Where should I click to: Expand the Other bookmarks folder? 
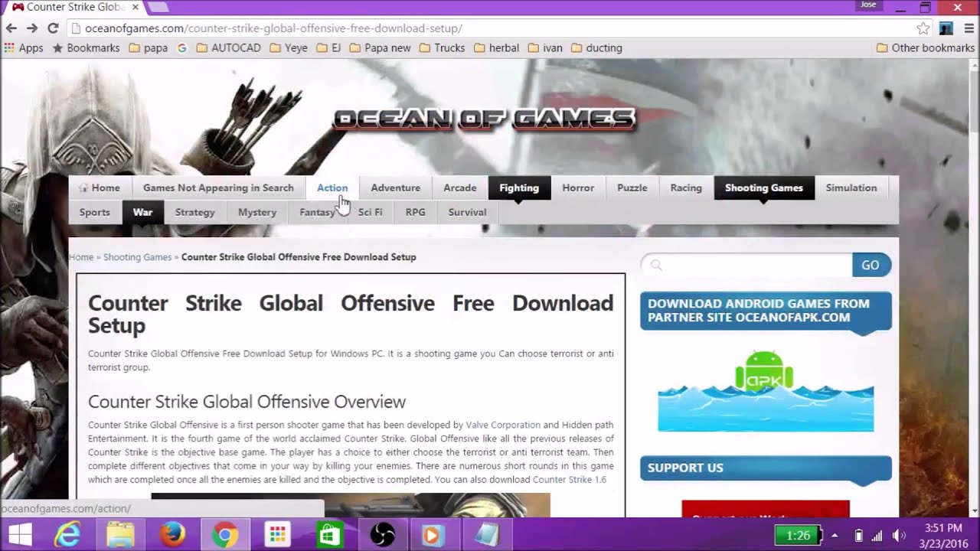(x=925, y=47)
